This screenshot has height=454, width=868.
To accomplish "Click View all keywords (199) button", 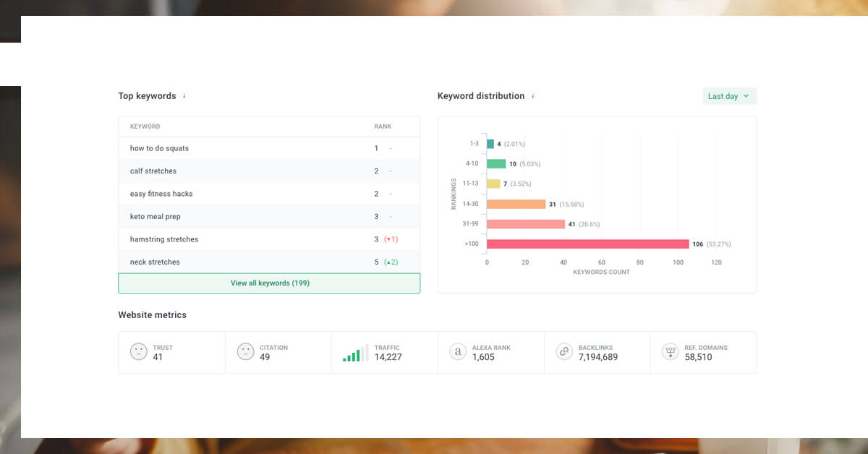I will pos(269,283).
